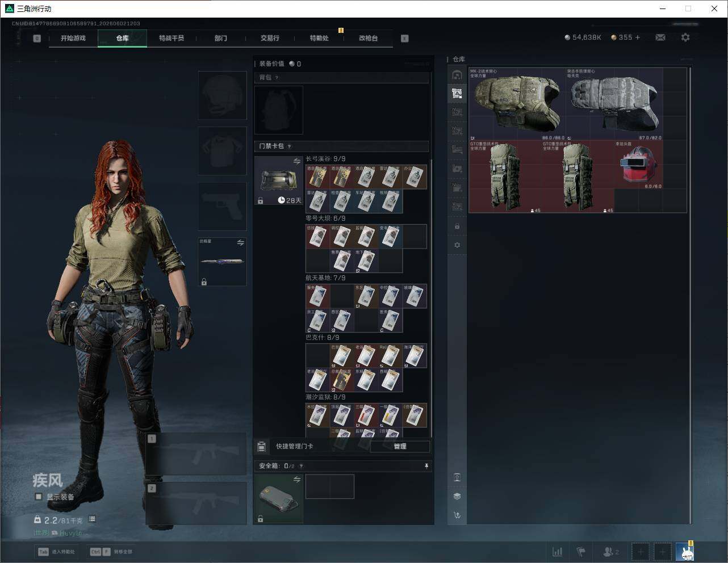Click the warehouse sort arrows icon
The height and width of the screenshot is (563, 728).
pos(457,515)
